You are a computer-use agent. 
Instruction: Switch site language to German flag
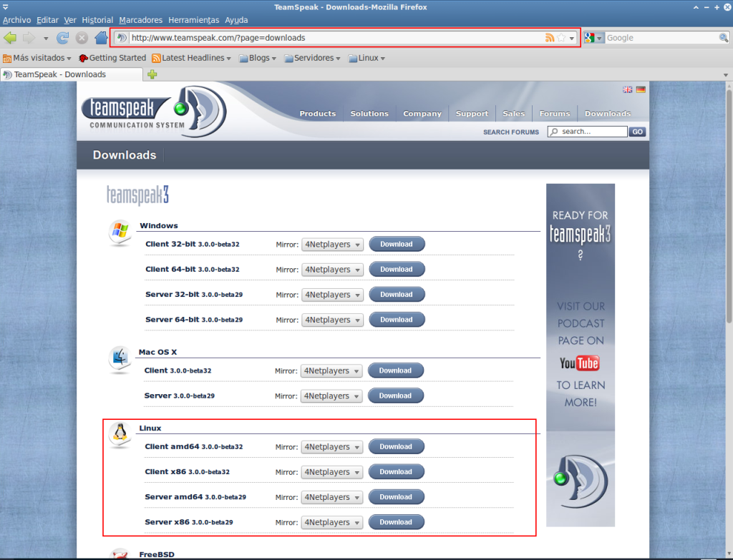[641, 89]
